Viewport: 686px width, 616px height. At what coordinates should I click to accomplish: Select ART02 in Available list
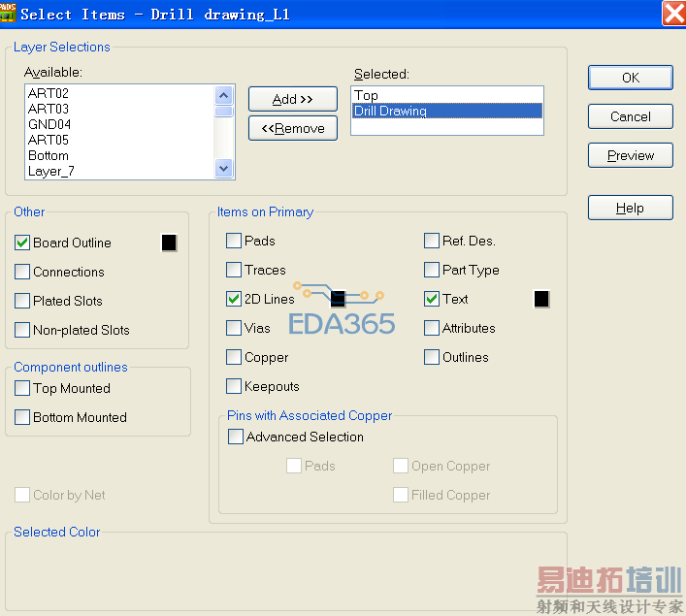pyautogui.click(x=120, y=93)
